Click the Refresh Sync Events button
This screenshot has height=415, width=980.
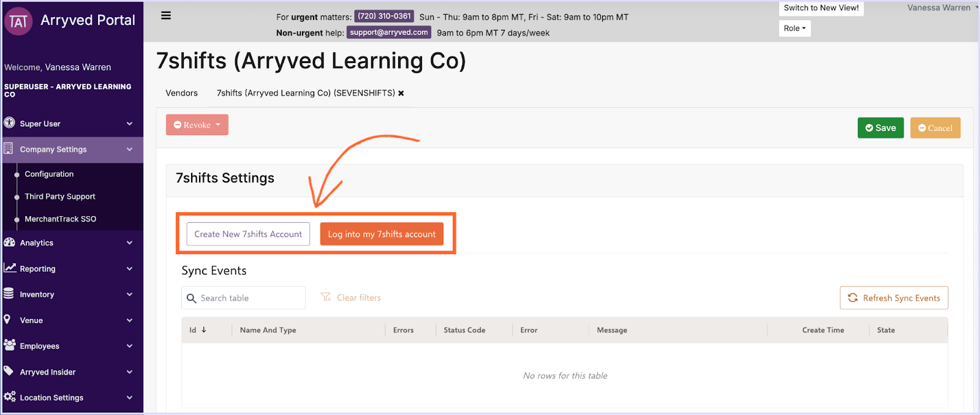pos(894,298)
